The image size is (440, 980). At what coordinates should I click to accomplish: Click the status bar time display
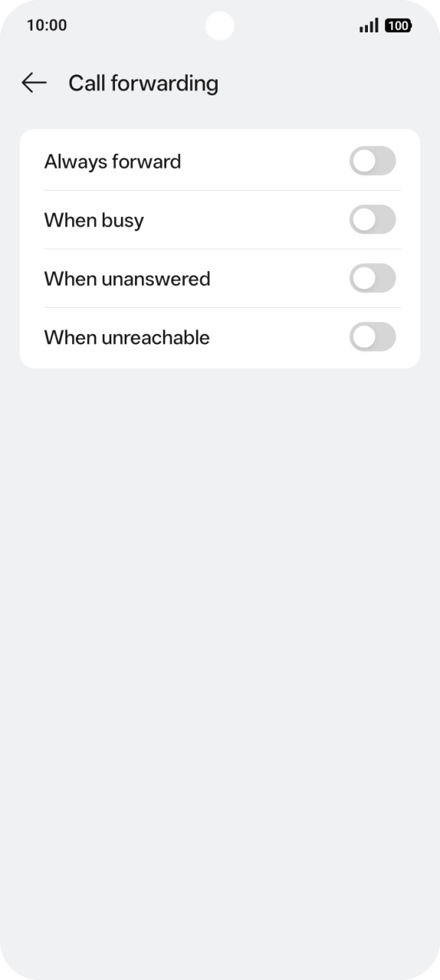click(45, 25)
